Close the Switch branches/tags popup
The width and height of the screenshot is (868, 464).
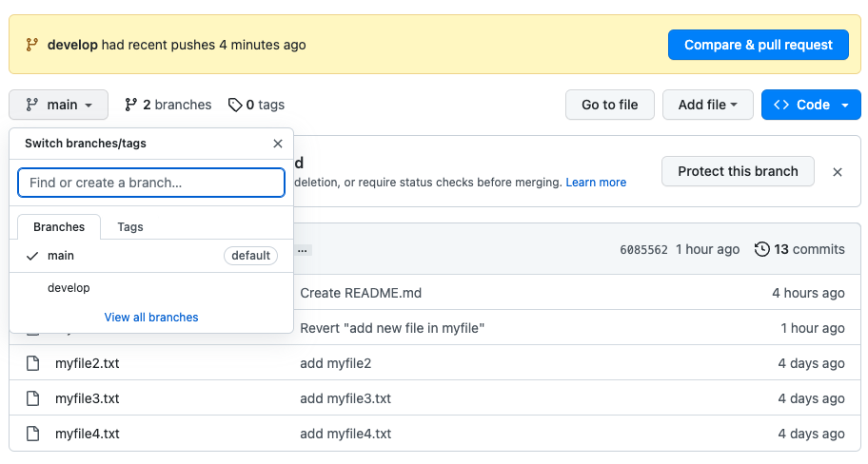(x=278, y=144)
